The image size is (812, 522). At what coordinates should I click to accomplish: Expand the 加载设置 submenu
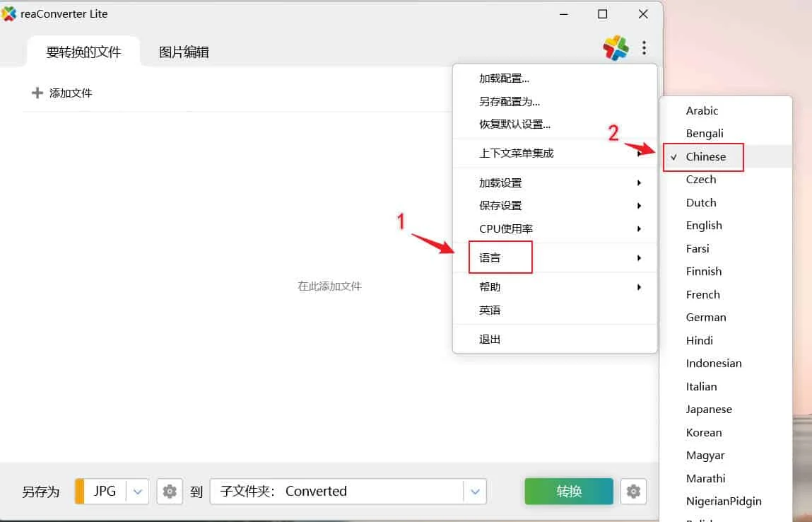tap(502, 182)
